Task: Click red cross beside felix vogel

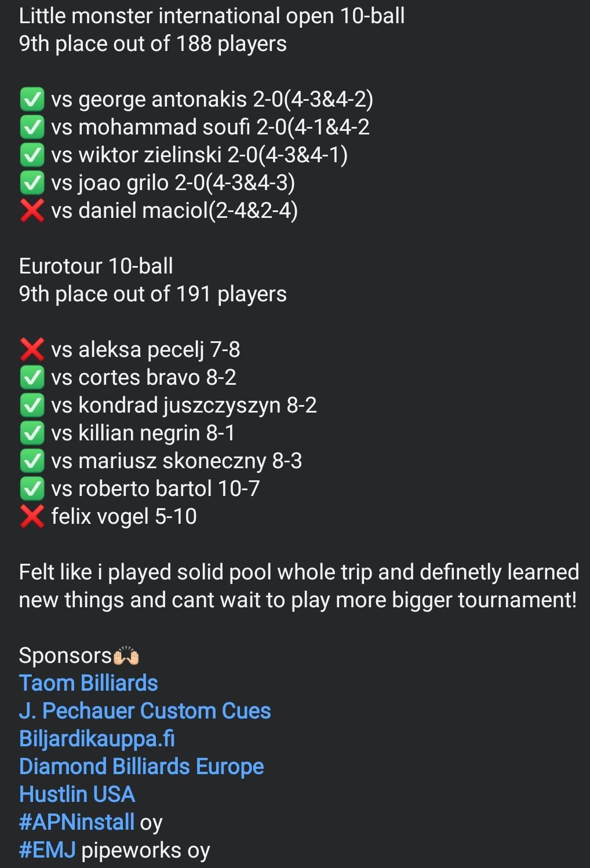Action: point(32,517)
